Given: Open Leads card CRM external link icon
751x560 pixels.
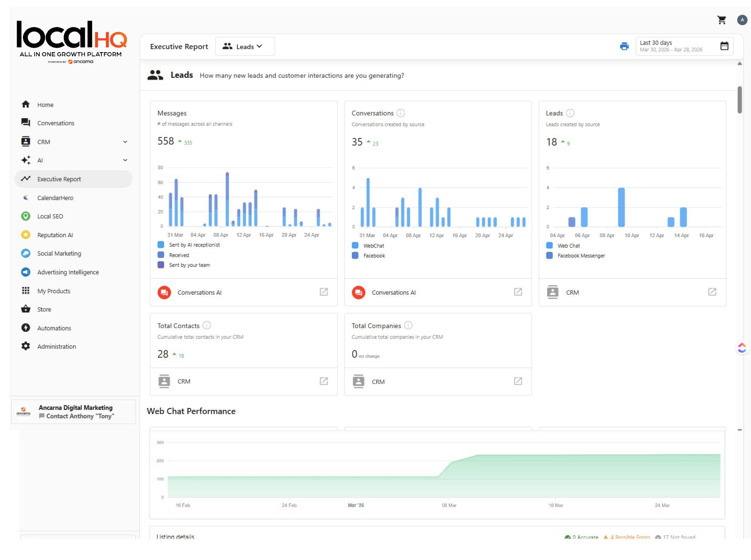Looking at the screenshot, I should coord(712,292).
